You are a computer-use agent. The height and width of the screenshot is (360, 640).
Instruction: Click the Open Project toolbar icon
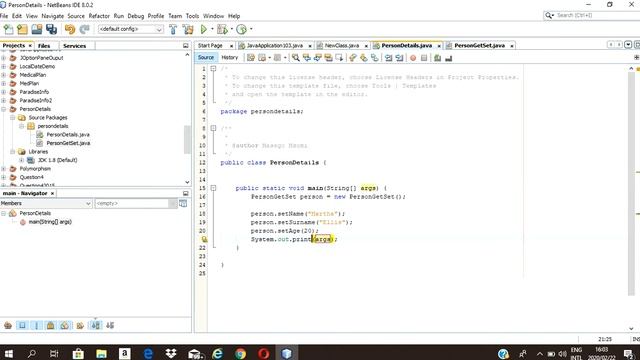(37, 29)
